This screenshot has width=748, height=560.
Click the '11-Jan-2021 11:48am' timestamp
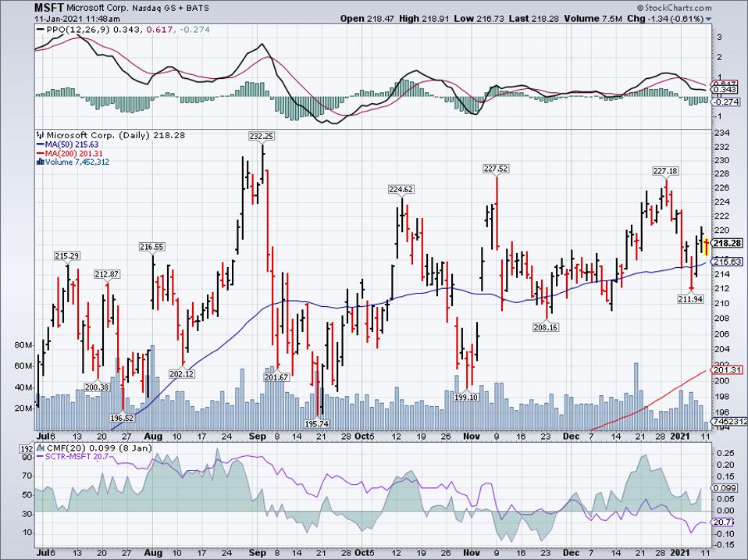[77, 19]
